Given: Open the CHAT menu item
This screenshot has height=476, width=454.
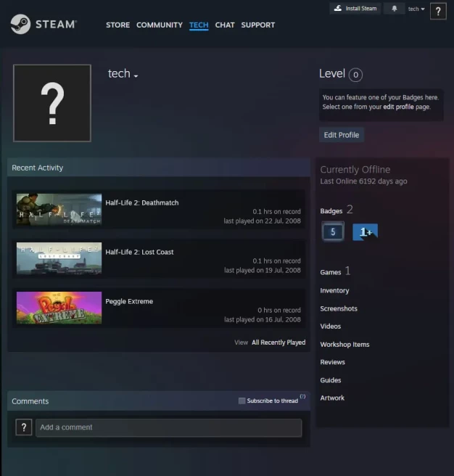Looking at the screenshot, I should tap(225, 25).
